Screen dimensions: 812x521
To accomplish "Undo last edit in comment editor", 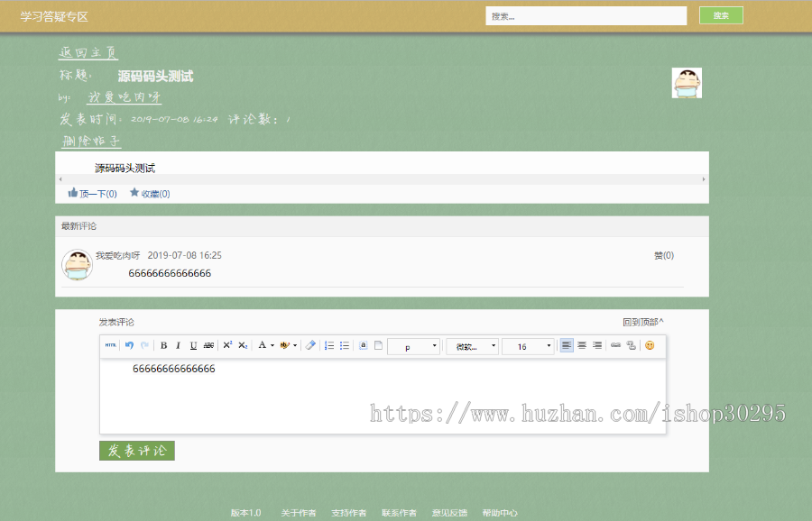I will coord(129,345).
